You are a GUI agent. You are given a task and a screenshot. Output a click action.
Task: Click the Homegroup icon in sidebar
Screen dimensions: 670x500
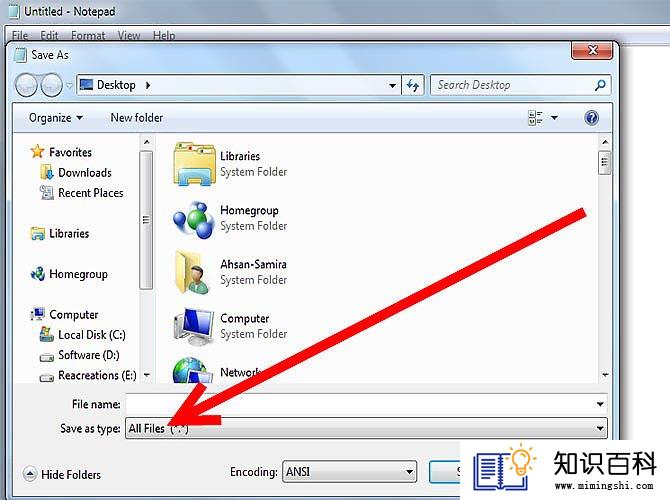[38, 274]
